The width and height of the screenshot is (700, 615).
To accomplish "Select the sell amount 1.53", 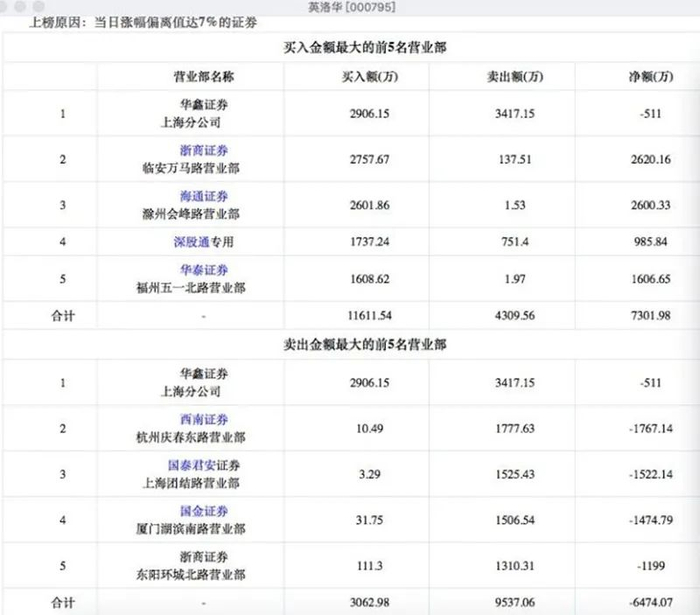I will coord(515,205).
